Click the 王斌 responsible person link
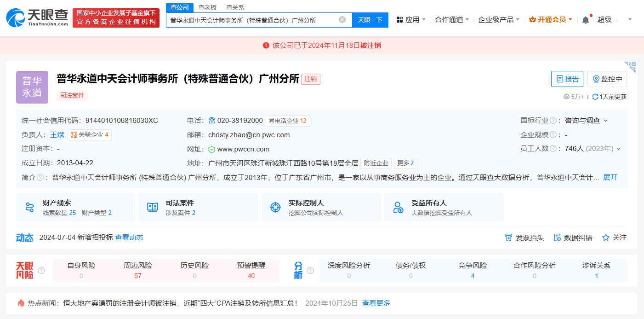 point(57,135)
